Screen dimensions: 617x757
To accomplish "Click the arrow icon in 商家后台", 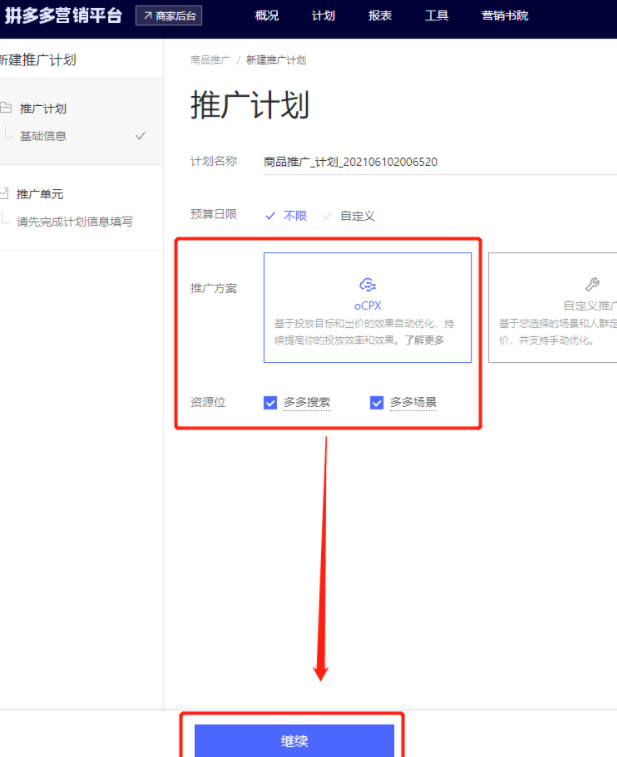I will (148, 16).
